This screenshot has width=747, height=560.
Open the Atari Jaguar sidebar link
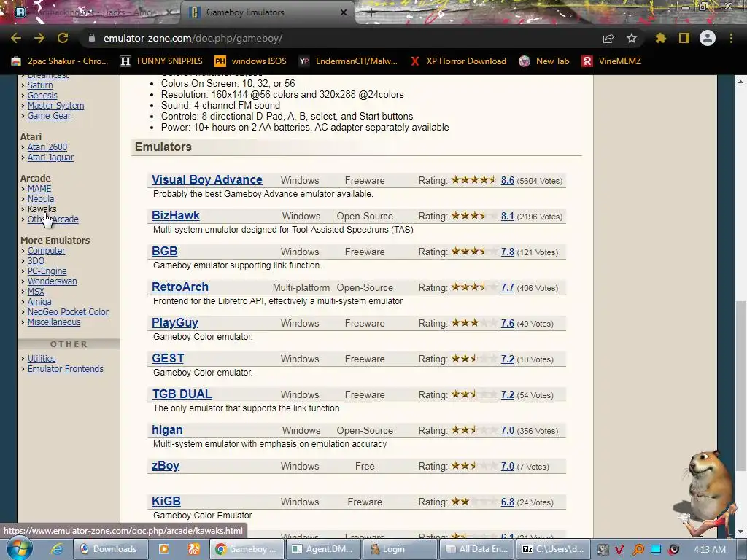pos(50,157)
